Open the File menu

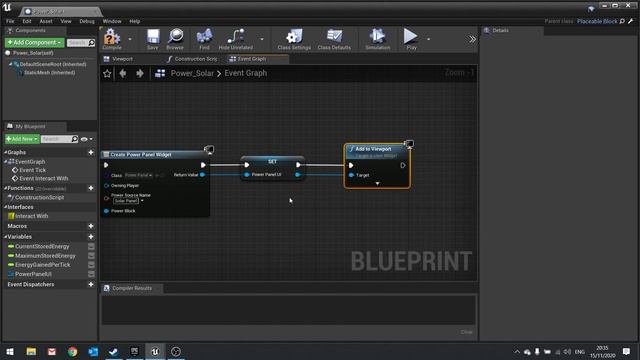10,21
